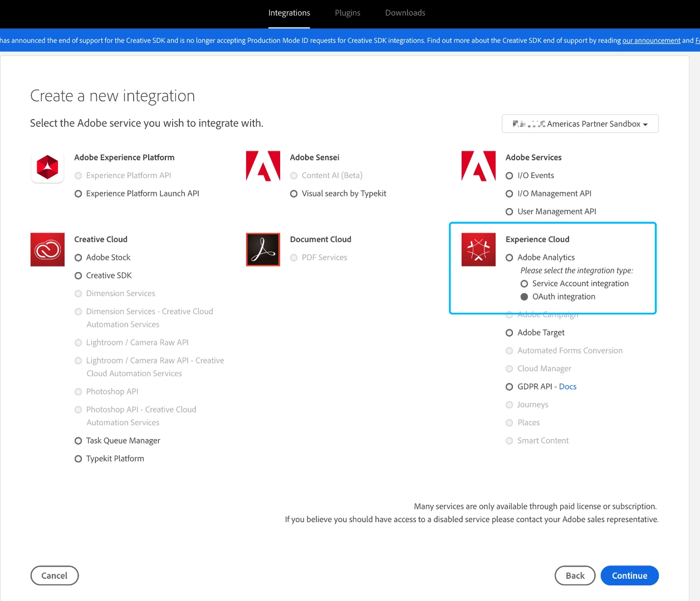Select User Management API radio
Image resolution: width=700 pixels, height=601 pixels.
pyautogui.click(x=510, y=212)
